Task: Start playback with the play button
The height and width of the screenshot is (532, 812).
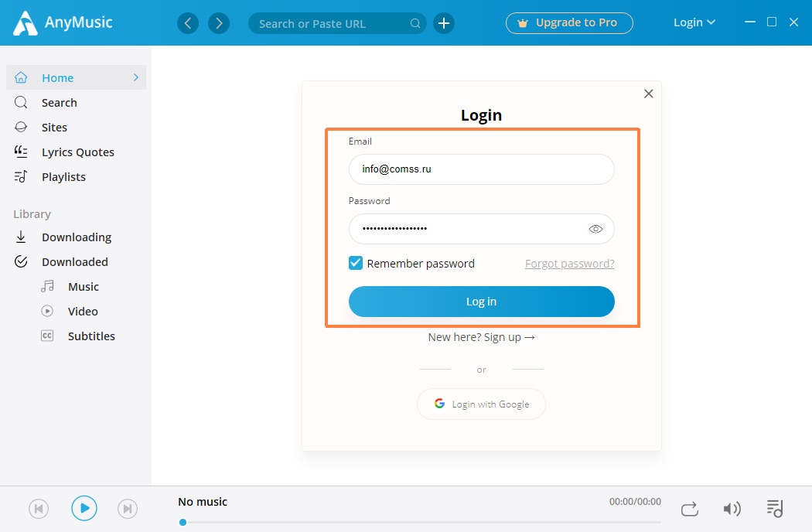Action: (84, 508)
